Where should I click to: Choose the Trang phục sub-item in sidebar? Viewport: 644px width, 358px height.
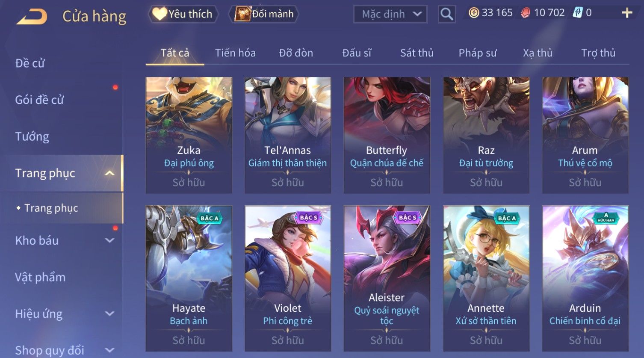click(51, 208)
